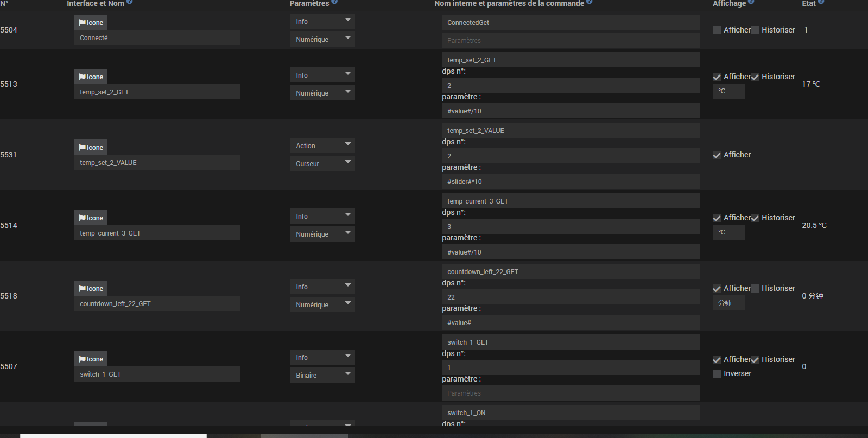The width and height of the screenshot is (868, 438).
Task: Toggle Historiser for countdown_left_22_GET
Action: 755,289
